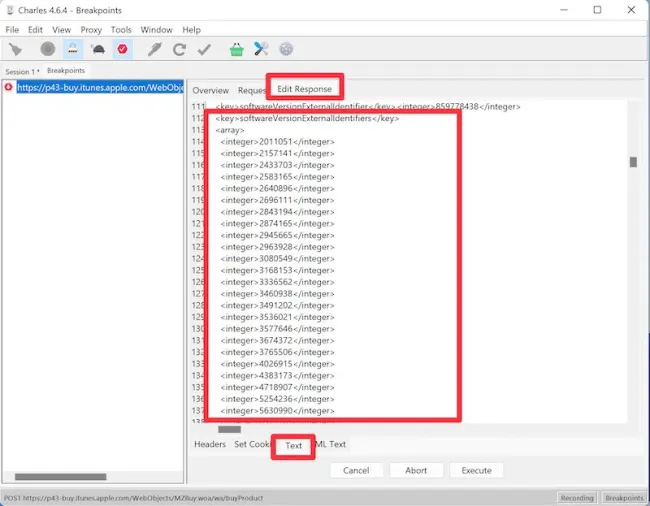Open the Settings gear icon
The height and width of the screenshot is (506, 650).
(286, 49)
